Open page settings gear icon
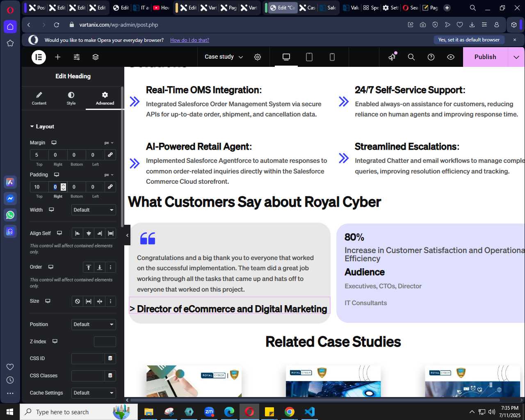The height and width of the screenshot is (420, 525). (258, 57)
